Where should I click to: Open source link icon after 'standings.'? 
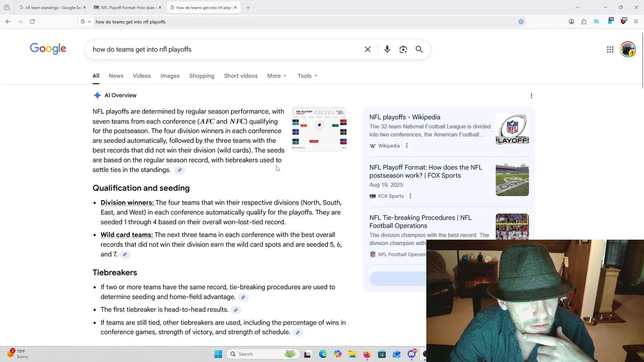[x=180, y=170]
